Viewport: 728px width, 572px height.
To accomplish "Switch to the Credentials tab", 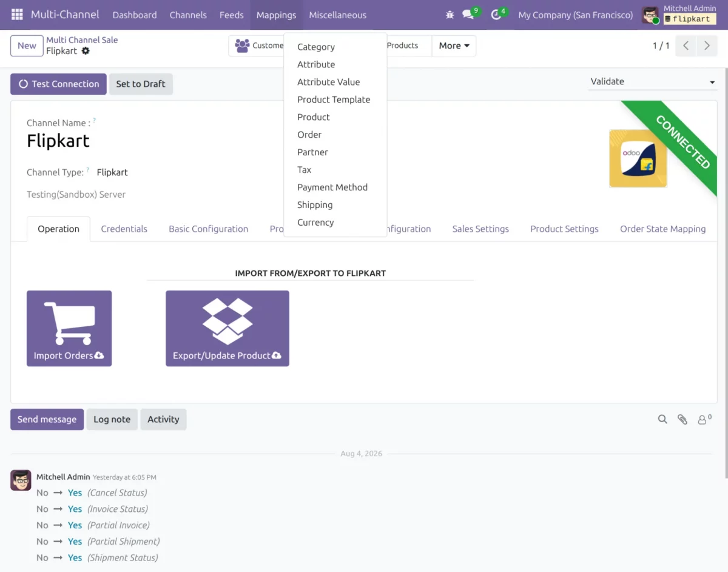I will pyautogui.click(x=124, y=229).
